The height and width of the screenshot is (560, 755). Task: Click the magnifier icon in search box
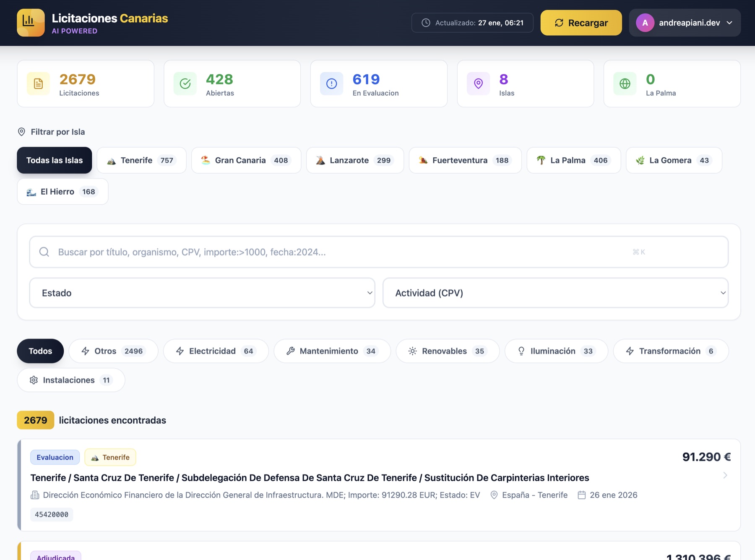pyautogui.click(x=44, y=252)
